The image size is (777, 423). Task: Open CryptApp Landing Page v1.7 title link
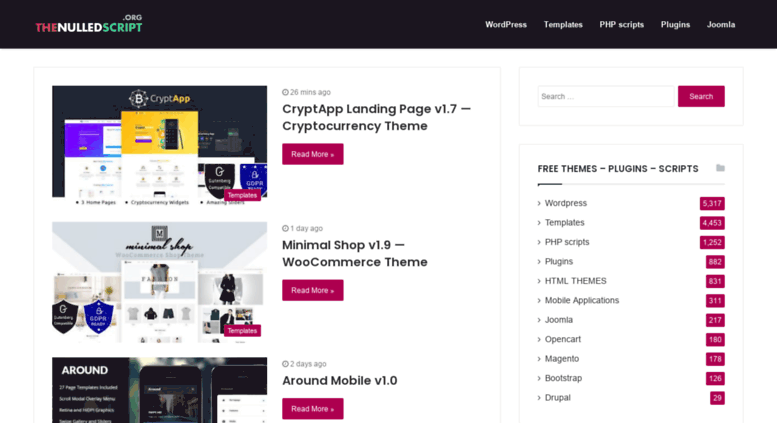[x=376, y=117]
